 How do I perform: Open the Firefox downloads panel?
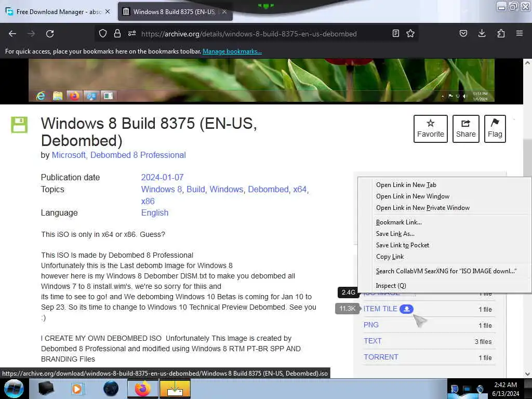click(x=482, y=33)
